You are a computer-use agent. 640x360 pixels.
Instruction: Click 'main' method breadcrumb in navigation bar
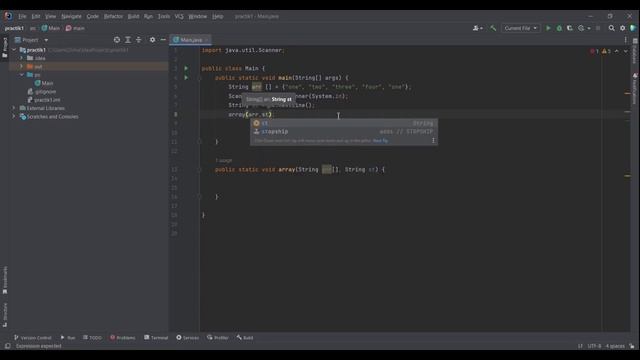click(75, 28)
